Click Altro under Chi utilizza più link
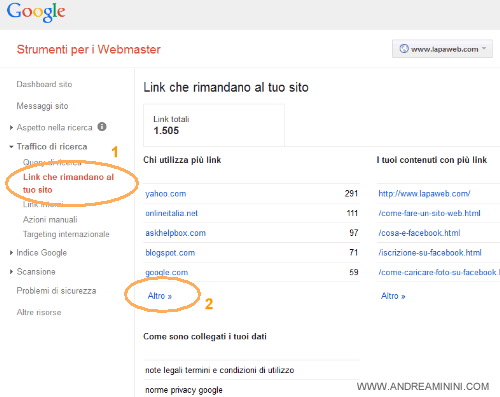This screenshot has width=500, height=397. coord(160,296)
